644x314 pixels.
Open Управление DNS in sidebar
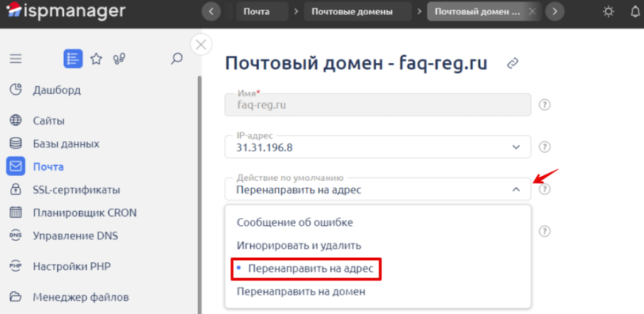point(75,236)
